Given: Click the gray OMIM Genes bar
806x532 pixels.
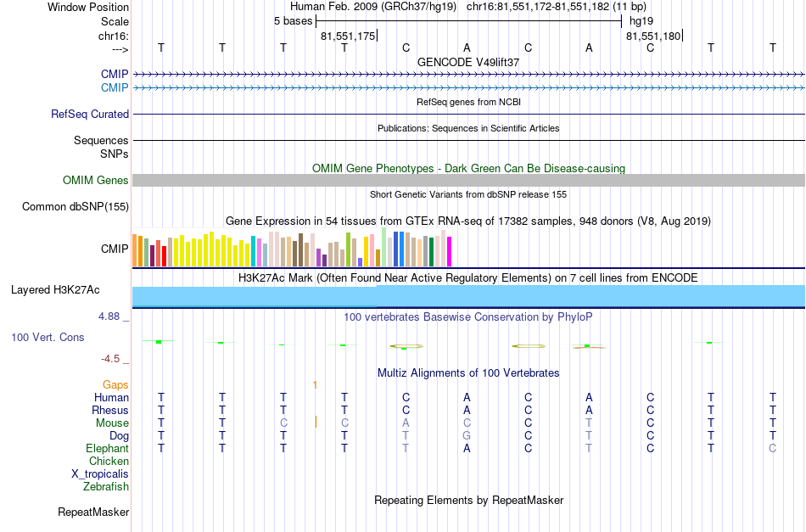Looking at the screenshot, I should pos(468,180).
